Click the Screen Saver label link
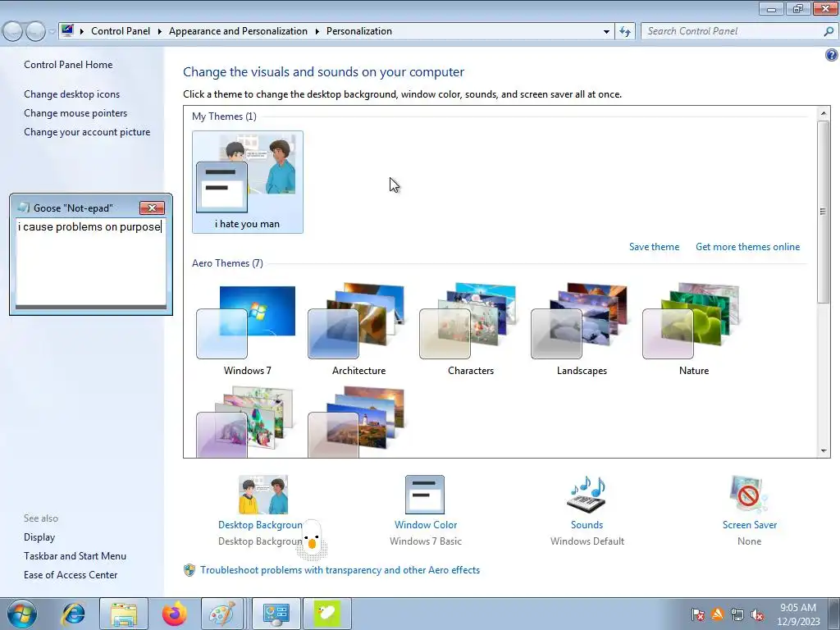 [750, 525]
